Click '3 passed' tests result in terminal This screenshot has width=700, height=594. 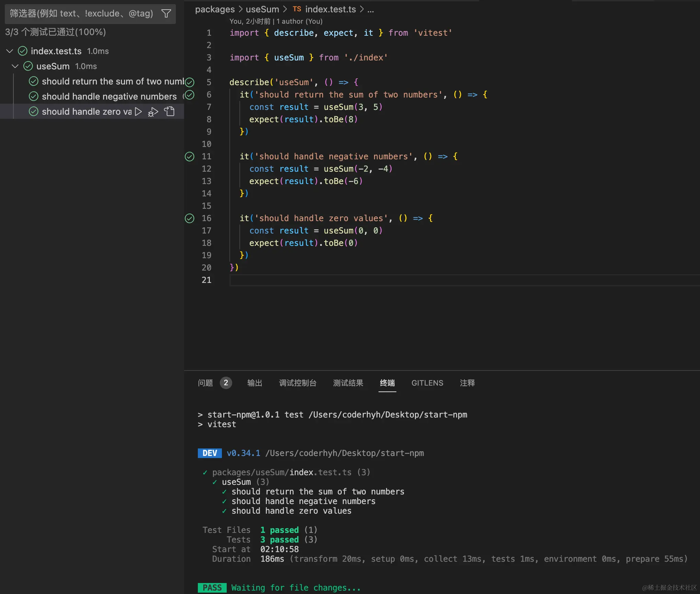pyautogui.click(x=280, y=540)
